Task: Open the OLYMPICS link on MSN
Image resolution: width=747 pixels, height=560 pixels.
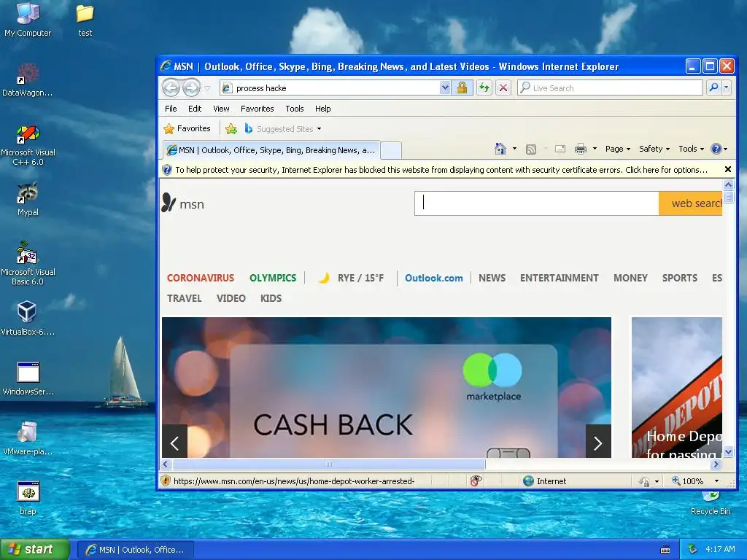Action: pos(273,278)
